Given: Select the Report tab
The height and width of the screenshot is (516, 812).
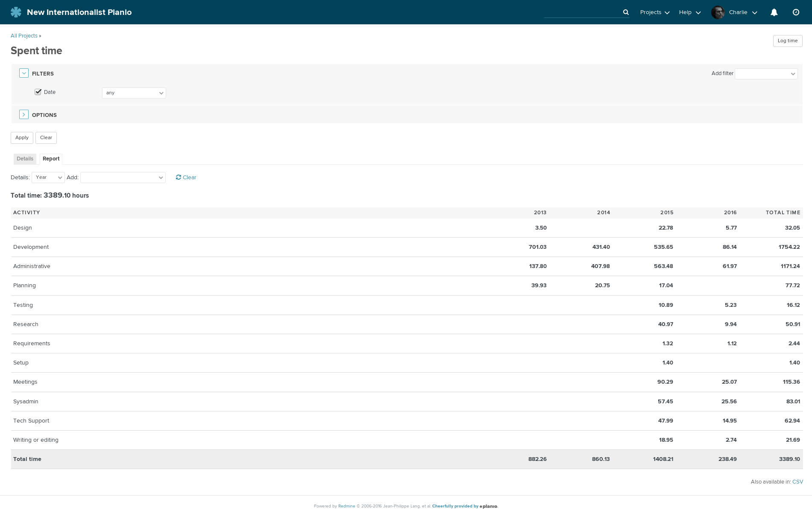Looking at the screenshot, I should point(51,159).
